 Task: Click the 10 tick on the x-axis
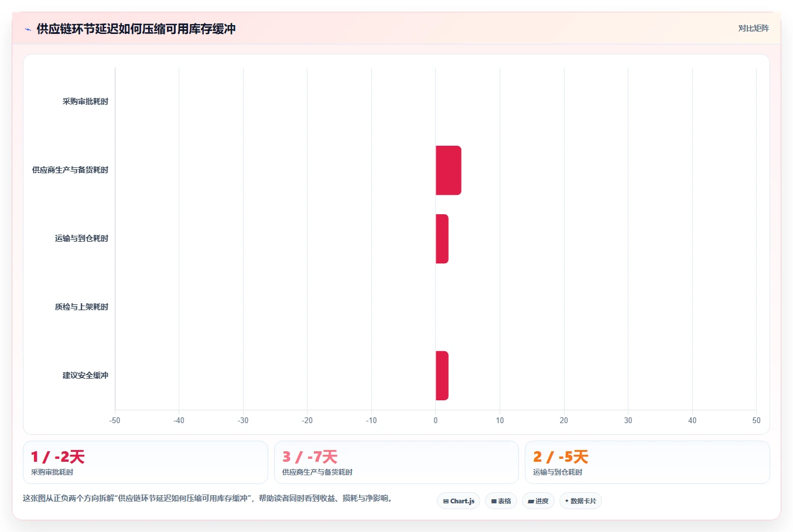pyautogui.click(x=500, y=420)
